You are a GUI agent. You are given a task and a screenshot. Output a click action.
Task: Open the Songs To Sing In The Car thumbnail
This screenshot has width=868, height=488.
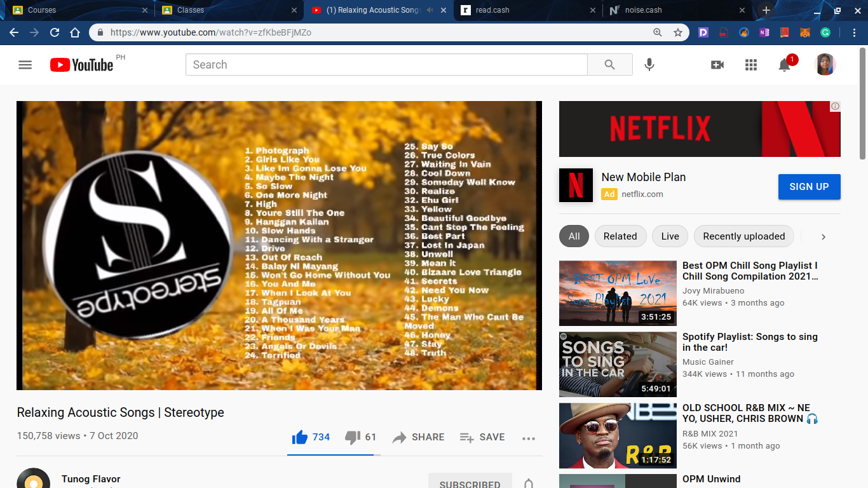(618, 364)
